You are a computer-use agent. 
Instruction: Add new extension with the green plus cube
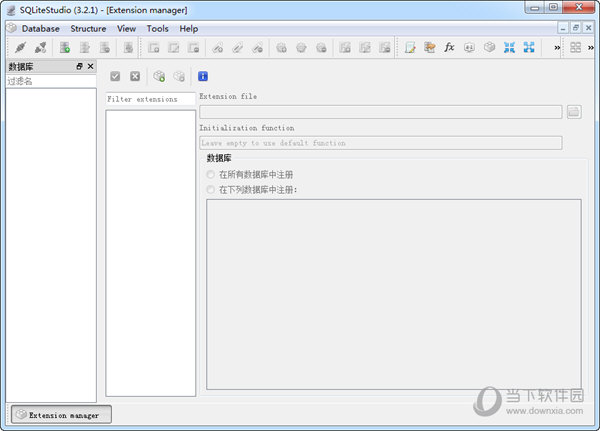tap(159, 76)
